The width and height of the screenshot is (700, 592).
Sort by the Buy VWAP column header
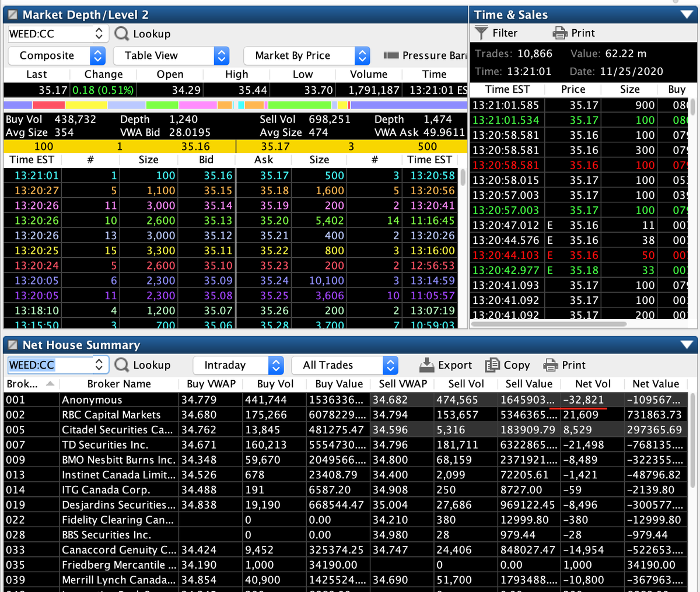(x=211, y=384)
